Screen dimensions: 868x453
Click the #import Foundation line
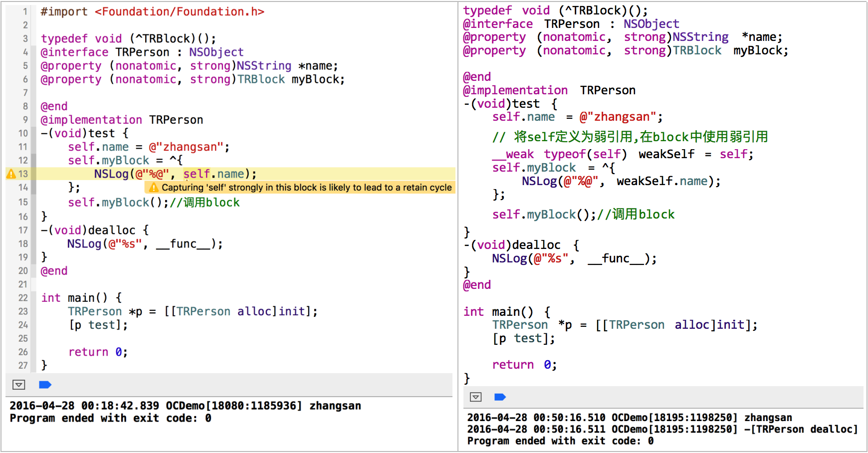(x=152, y=11)
